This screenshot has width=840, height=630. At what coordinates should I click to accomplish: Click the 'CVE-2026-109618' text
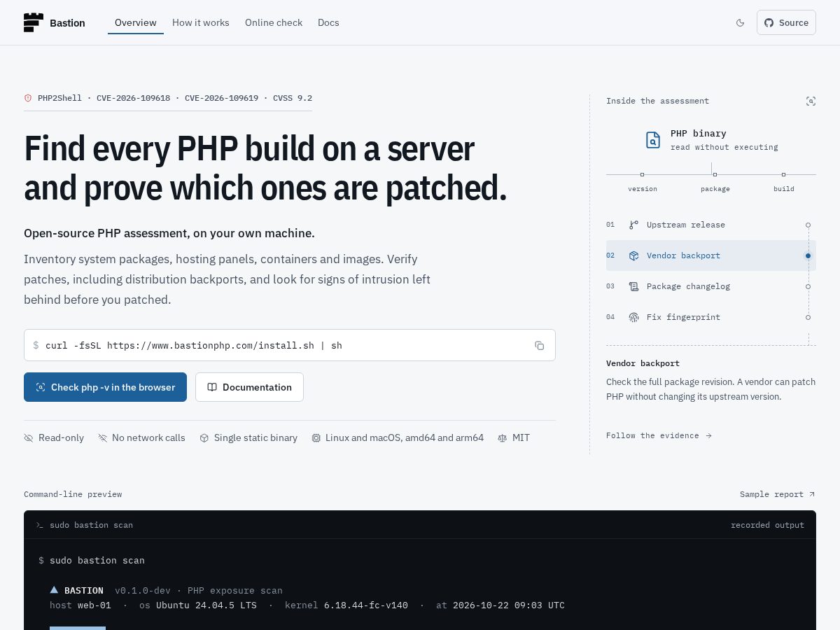[133, 98]
